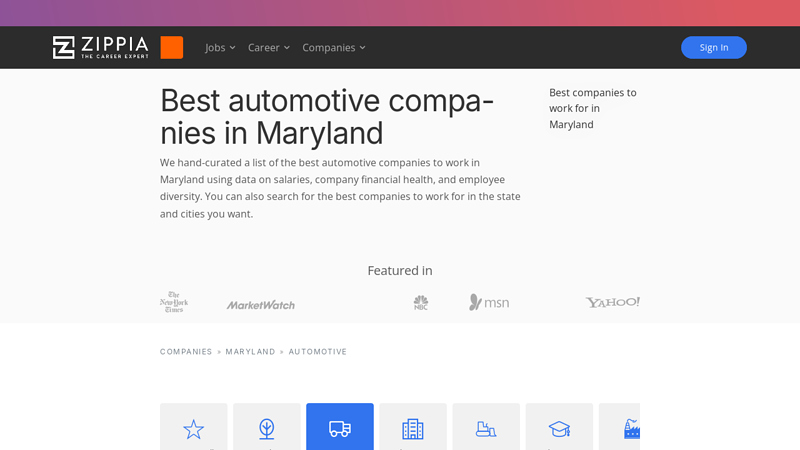The height and width of the screenshot is (450, 800).
Task: Select the office building category tab
Action: (x=413, y=427)
